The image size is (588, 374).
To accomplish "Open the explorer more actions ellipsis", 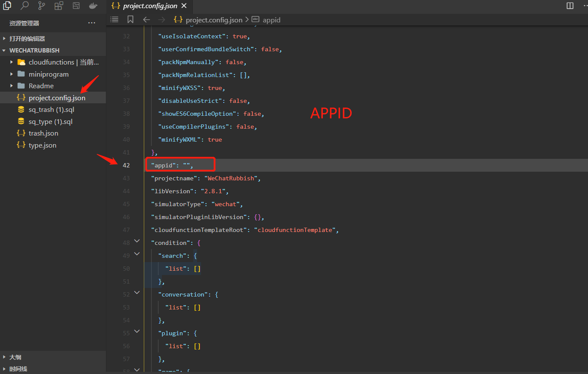I will coord(92,23).
